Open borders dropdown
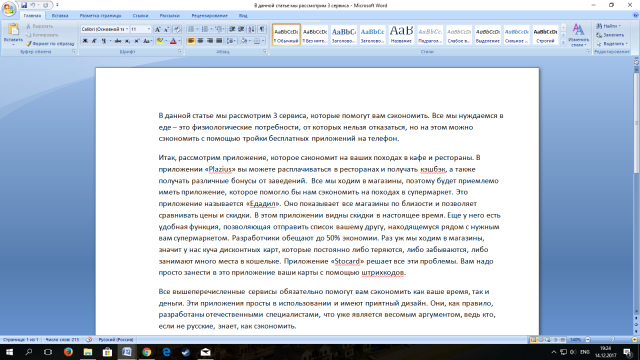Image resolution: width=640 pixels, height=360 pixels. [262, 41]
